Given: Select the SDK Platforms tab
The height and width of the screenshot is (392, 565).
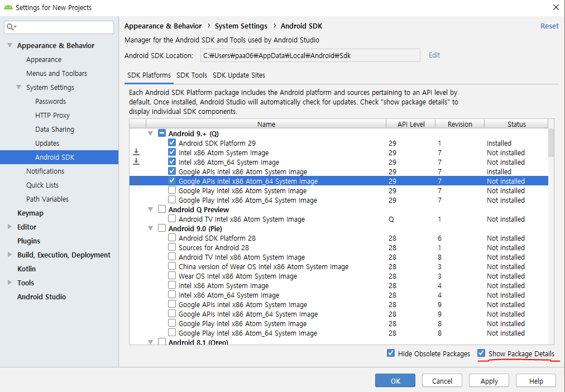Looking at the screenshot, I should [149, 75].
